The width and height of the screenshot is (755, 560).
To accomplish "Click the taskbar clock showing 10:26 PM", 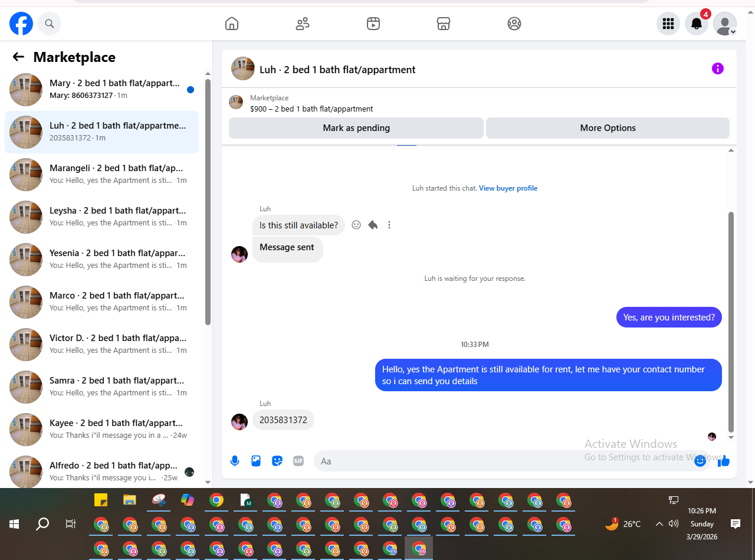I will pyautogui.click(x=702, y=524).
